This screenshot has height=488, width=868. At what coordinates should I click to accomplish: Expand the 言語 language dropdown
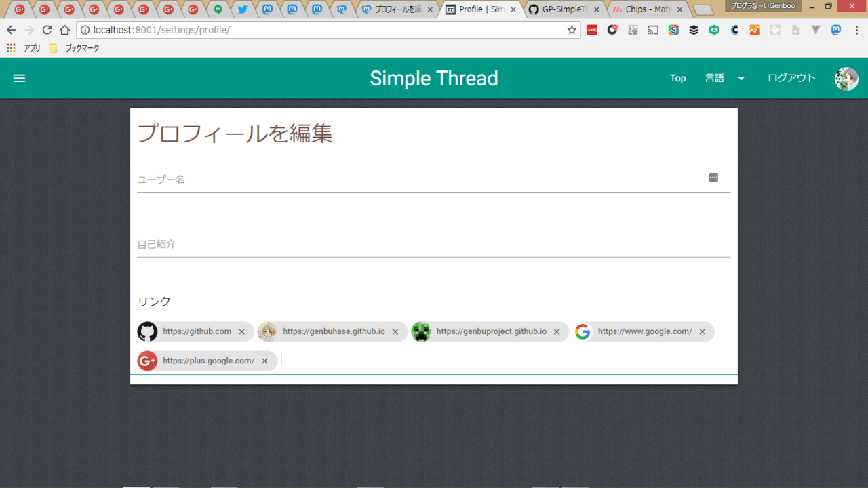724,78
